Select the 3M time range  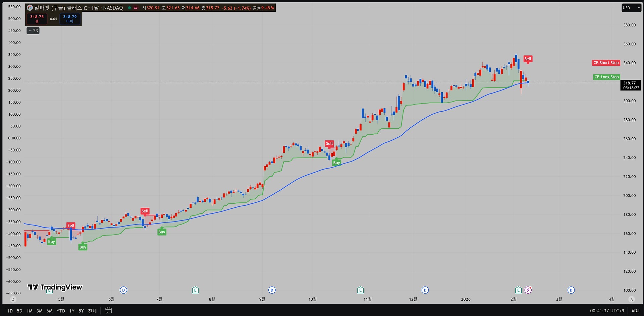click(39, 311)
